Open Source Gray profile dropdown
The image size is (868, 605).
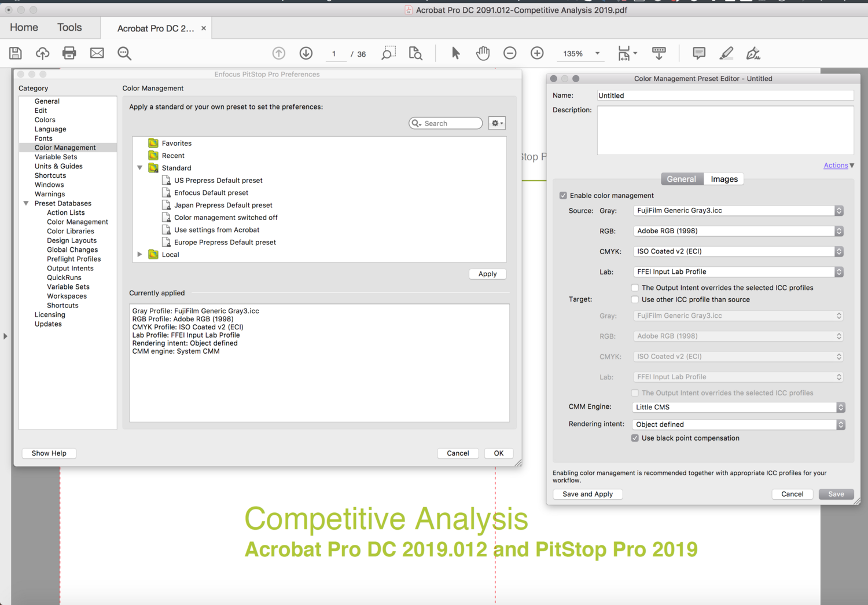tap(738, 211)
